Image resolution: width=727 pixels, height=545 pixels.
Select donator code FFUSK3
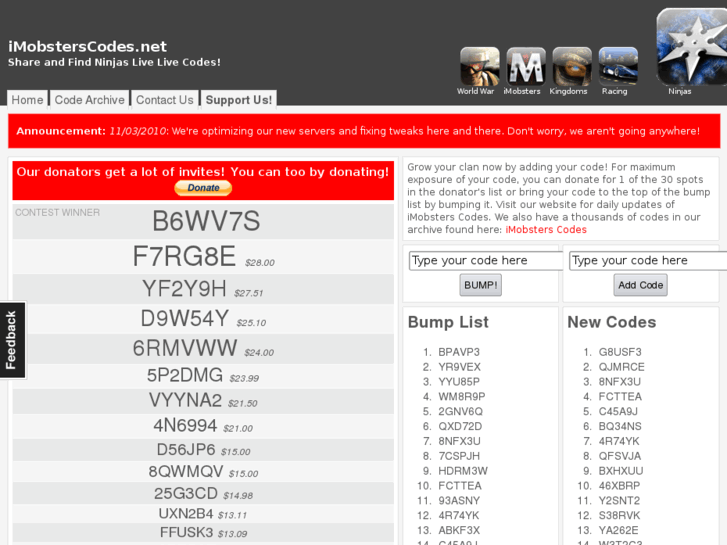[x=186, y=532]
